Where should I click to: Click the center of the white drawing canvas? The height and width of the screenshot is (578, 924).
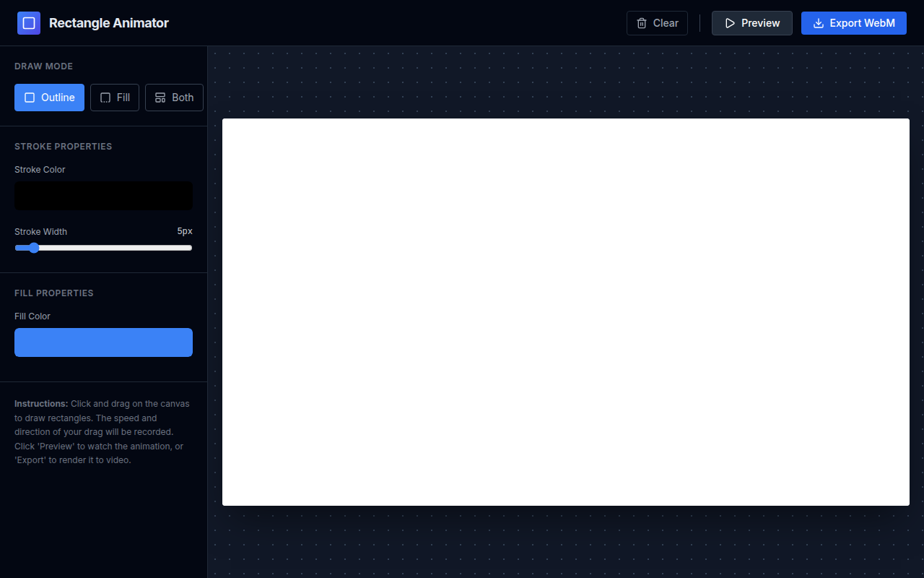tap(566, 311)
